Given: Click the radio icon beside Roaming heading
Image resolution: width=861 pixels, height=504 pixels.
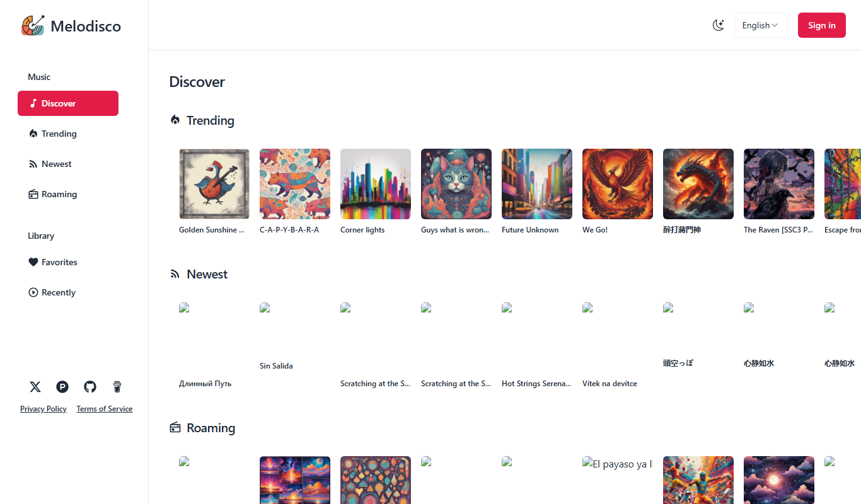Looking at the screenshot, I should [175, 428].
